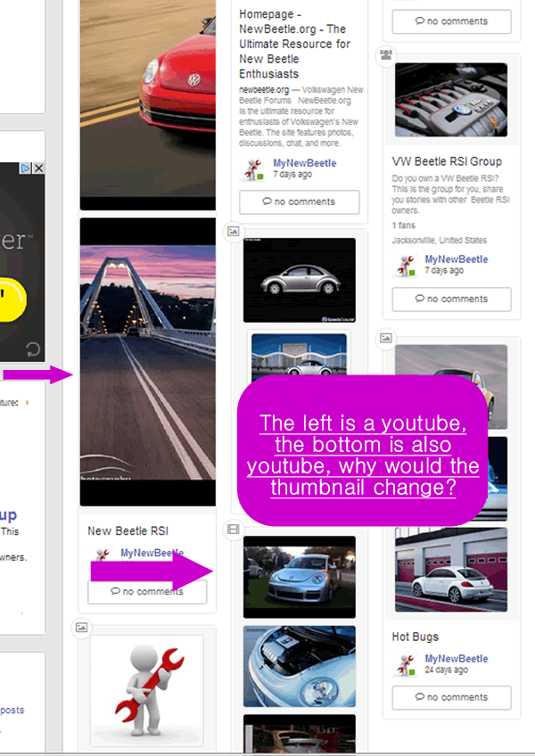This screenshot has height=756, width=535.
Task: Open no comments button under New Beetle RSI
Action: point(147,592)
